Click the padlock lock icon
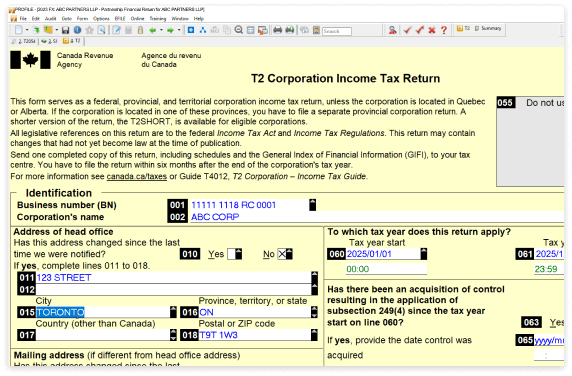Image resolution: width=572 pixels, height=376 pixels. [140, 30]
